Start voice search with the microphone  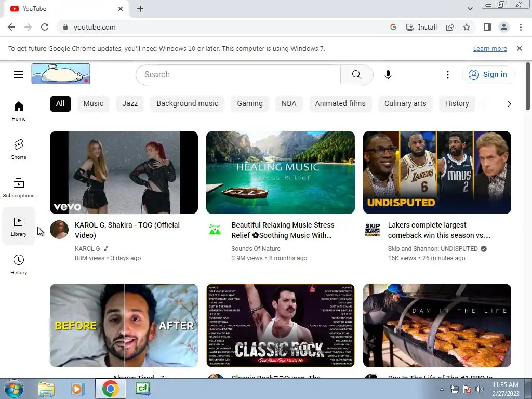tap(388, 75)
